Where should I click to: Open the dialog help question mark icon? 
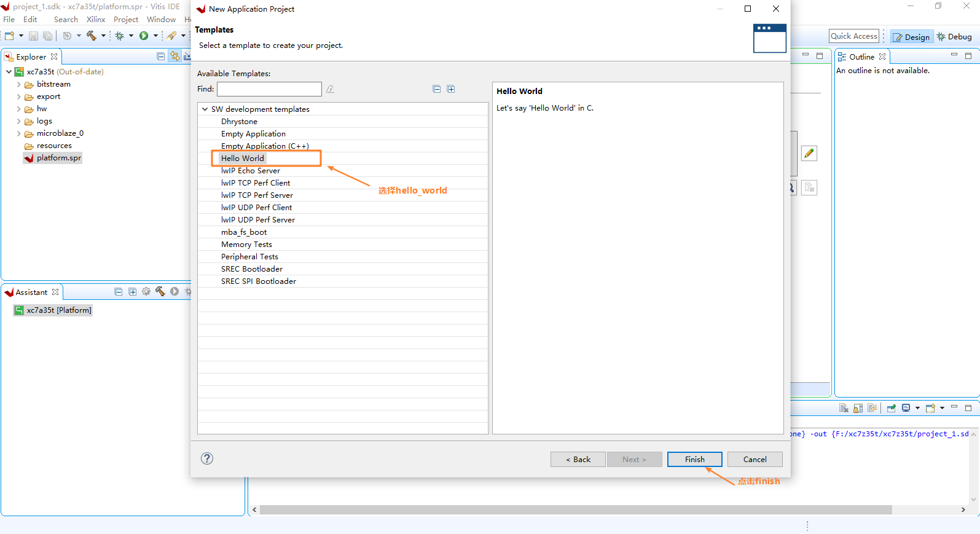pos(207,458)
